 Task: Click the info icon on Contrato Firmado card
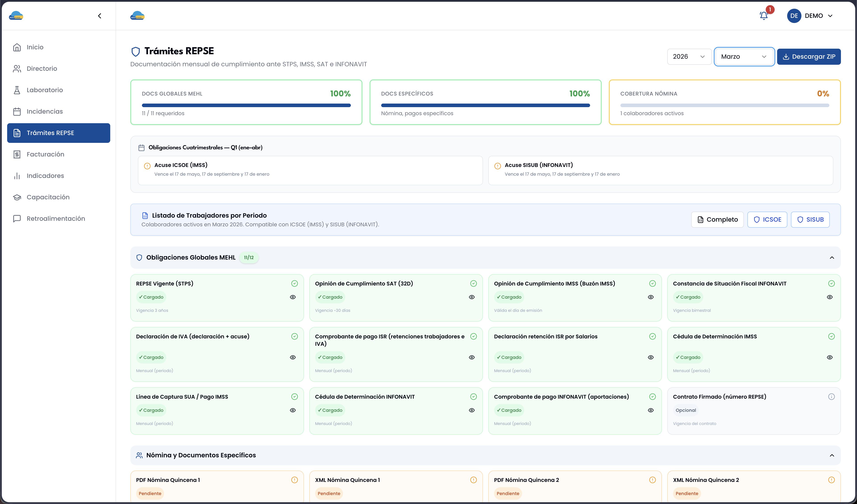coord(831,397)
